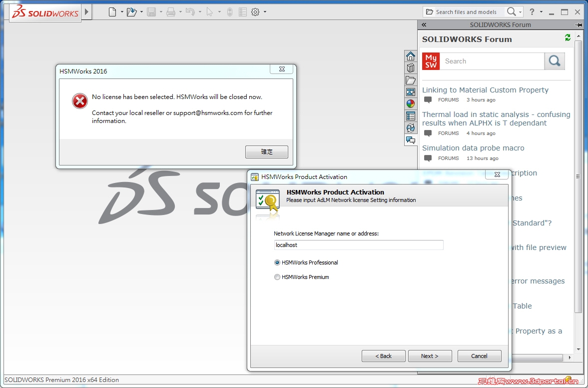Click the forum Search input field
The image size is (588, 388).
click(493, 61)
